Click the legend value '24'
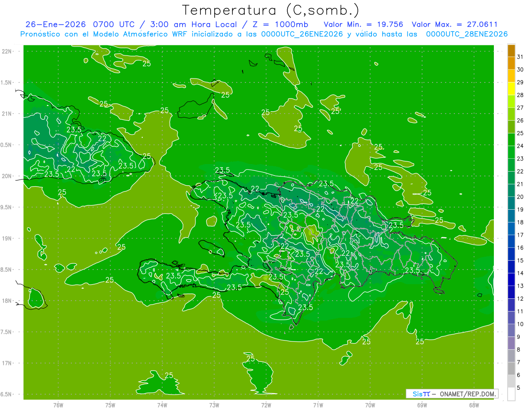532x411 pixels. tap(520, 146)
